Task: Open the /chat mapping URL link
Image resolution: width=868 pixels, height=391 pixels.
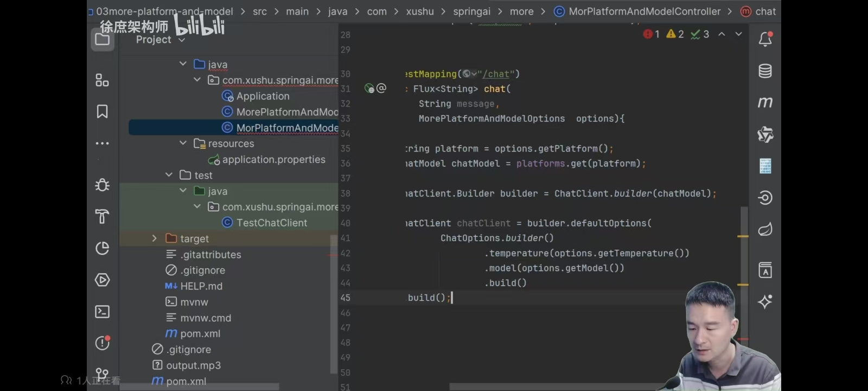Action: coord(496,74)
